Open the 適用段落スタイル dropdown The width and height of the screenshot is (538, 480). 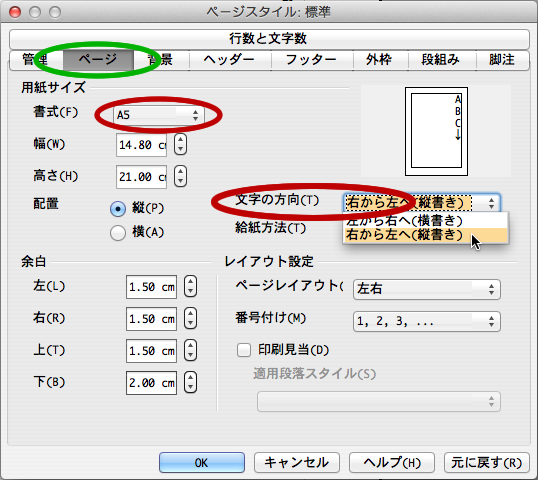pos(379,401)
